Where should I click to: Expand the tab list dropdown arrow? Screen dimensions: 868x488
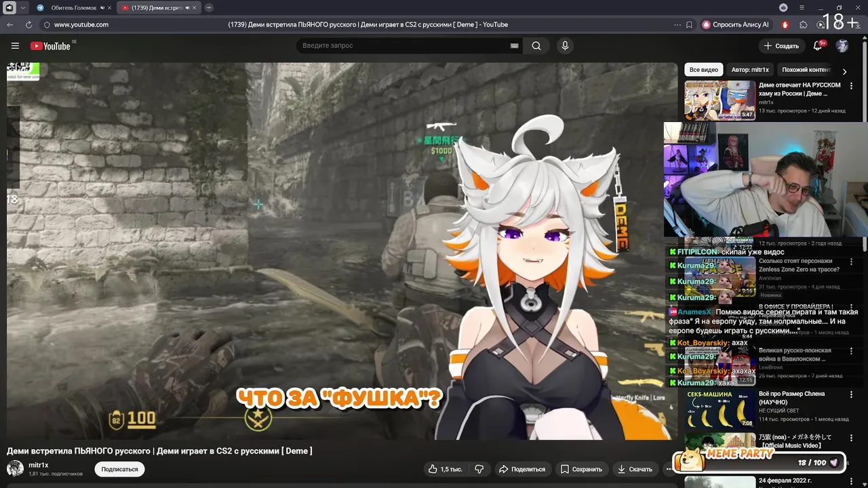tap(22, 7)
